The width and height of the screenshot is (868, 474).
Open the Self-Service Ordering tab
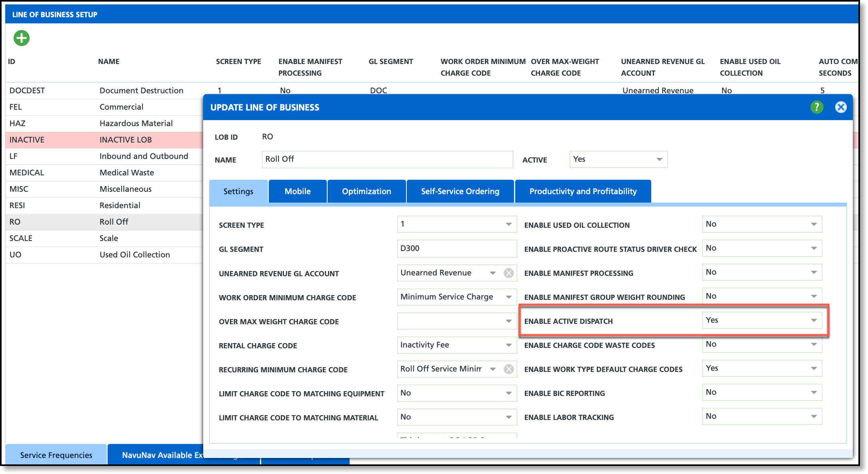click(460, 191)
